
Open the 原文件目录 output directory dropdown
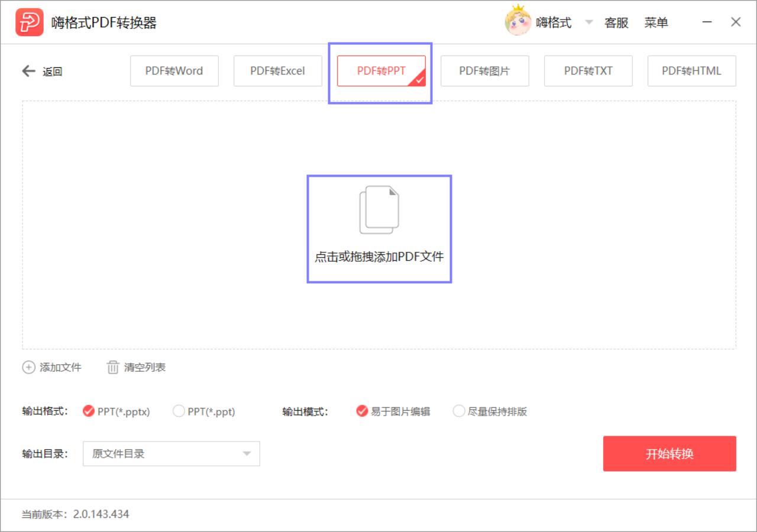point(172,454)
